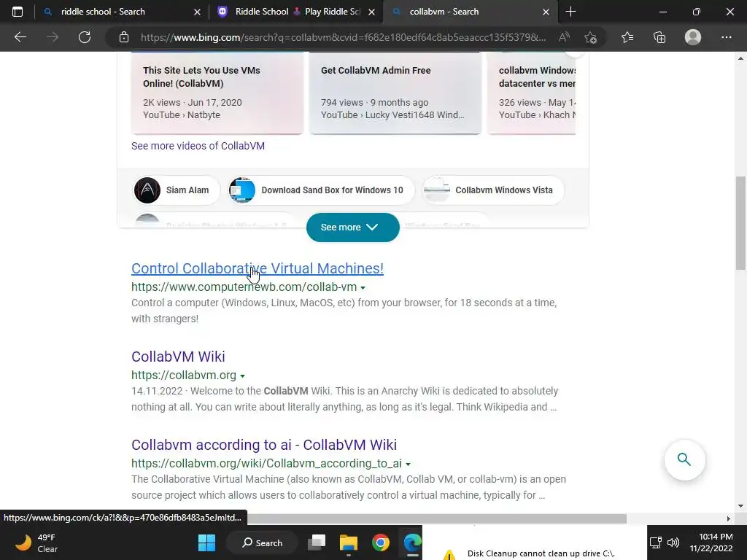Screen dimensions: 747x560
Task: Expand dropdown arrow next to computernewb.com URL
Action: tap(363, 287)
